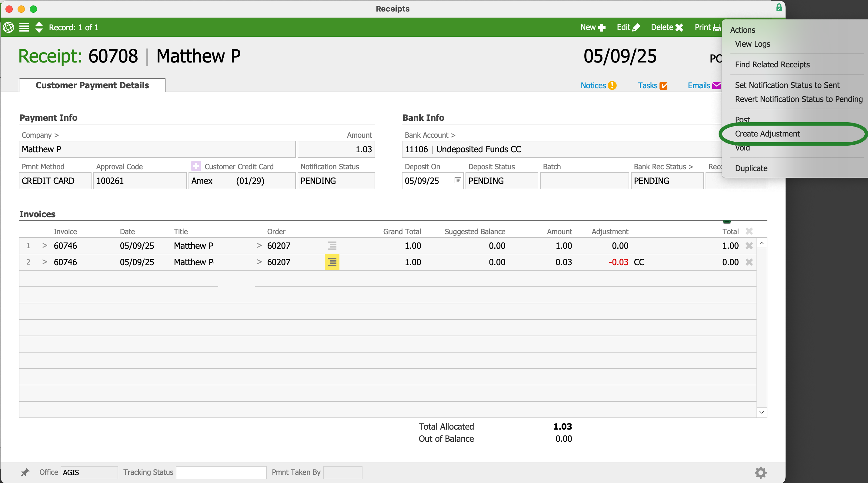Open the Tasks checkbox link

click(652, 85)
